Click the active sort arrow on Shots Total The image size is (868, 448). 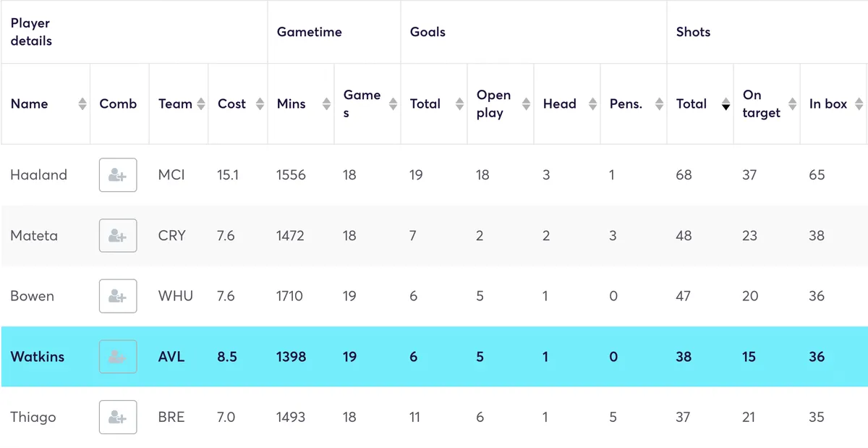pyautogui.click(x=726, y=103)
